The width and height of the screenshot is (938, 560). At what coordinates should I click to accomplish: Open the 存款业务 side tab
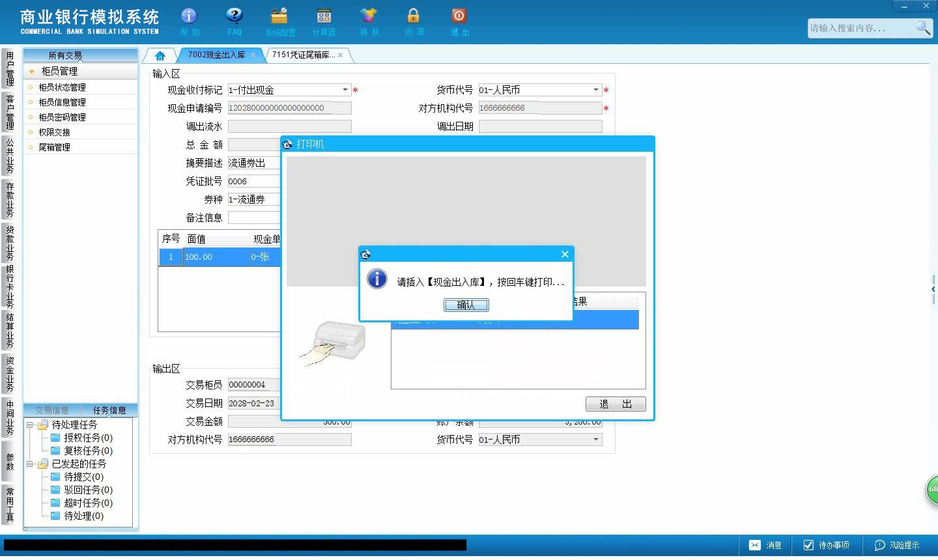click(x=9, y=199)
